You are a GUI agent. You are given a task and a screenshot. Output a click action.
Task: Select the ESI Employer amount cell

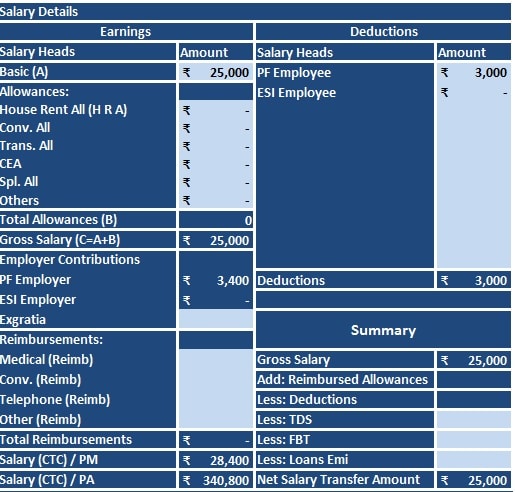pos(216,300)
